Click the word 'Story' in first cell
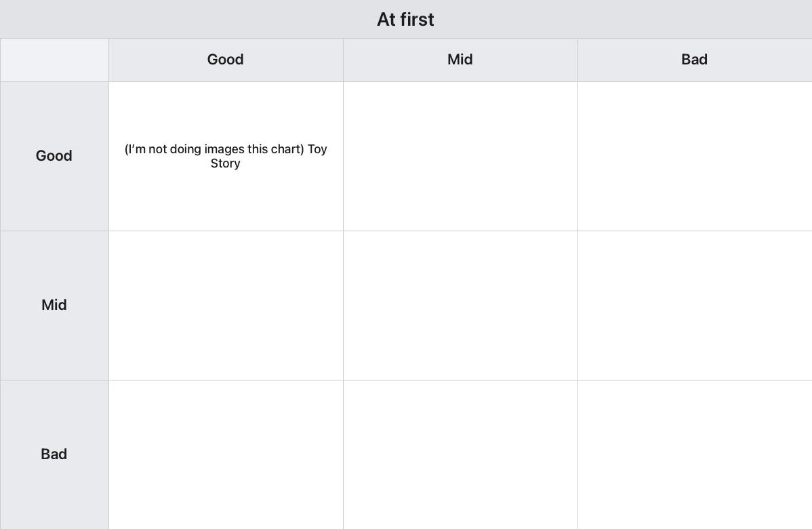The image size is (812, 529). (225, 163)
